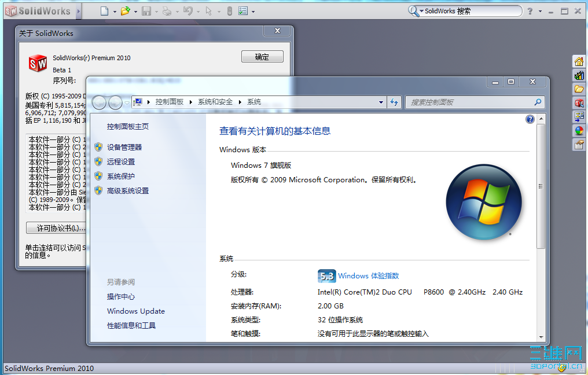Click the SW logo in About dialog
Viewport: 588px width, 375px height.
coord(38,64)
